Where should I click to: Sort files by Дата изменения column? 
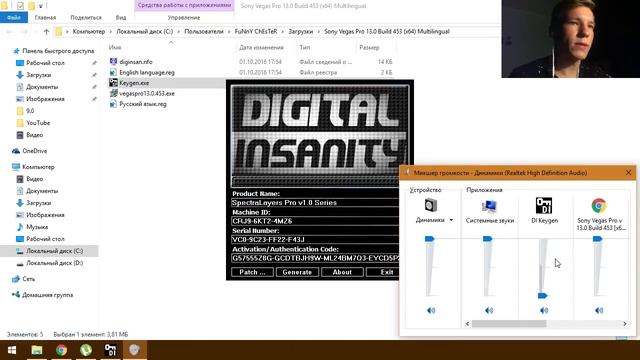pyautogui.click(x=261, y=47)
